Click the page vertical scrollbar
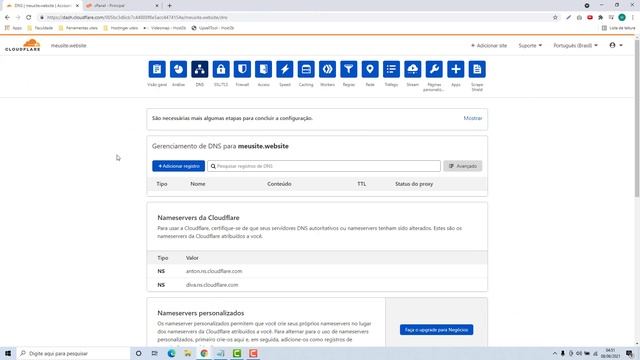The width and height of the screenshot is (640, 360). tap(637, 118)
